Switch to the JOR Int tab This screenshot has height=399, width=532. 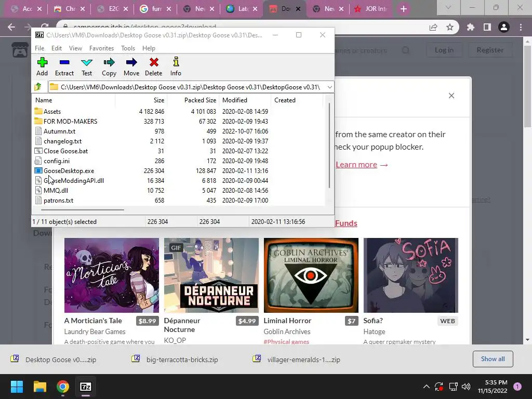tap(372, 9)
